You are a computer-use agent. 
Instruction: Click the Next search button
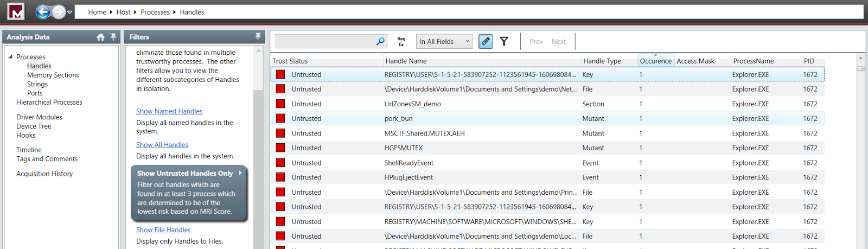point(559,42)
